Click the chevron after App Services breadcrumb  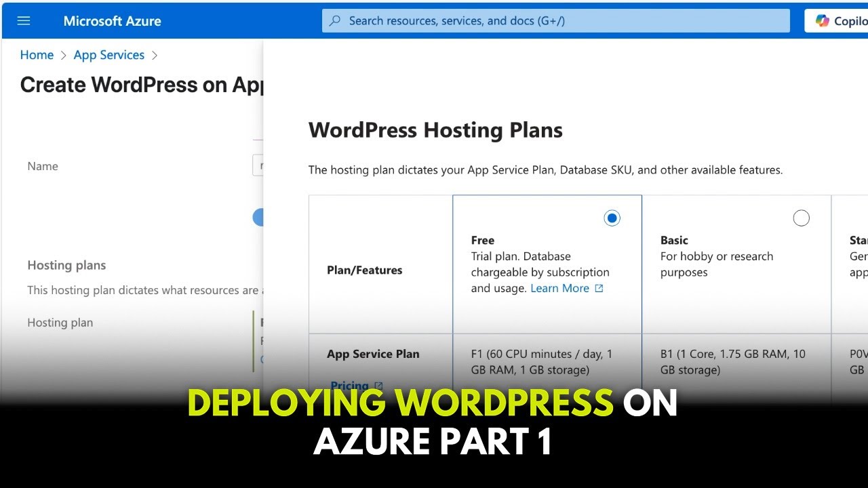click(x=155, y=56)
